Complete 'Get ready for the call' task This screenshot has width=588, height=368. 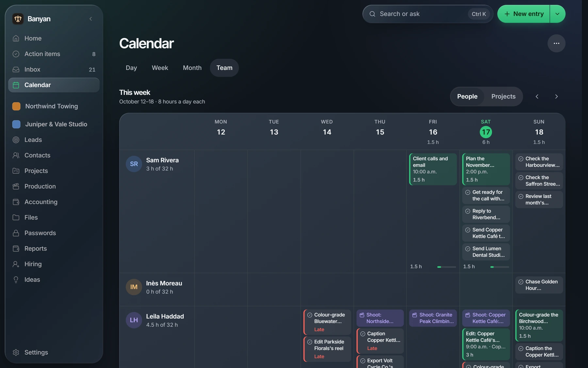(x=468, y=192)
